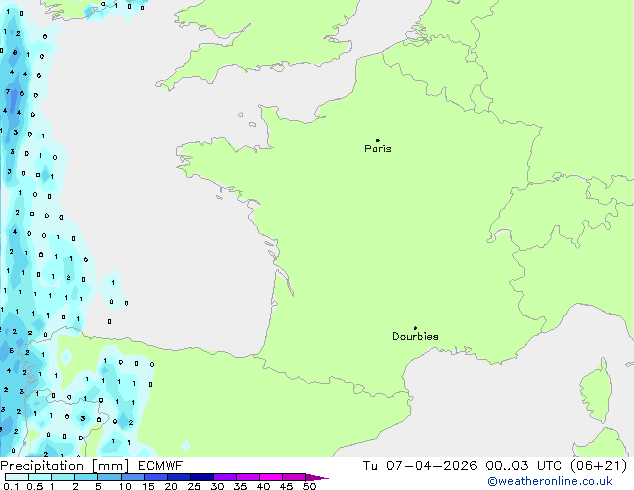Click the '(06+21)' forecast run text
The width and height of the screenshot is (634, 490).
(599, 466)
